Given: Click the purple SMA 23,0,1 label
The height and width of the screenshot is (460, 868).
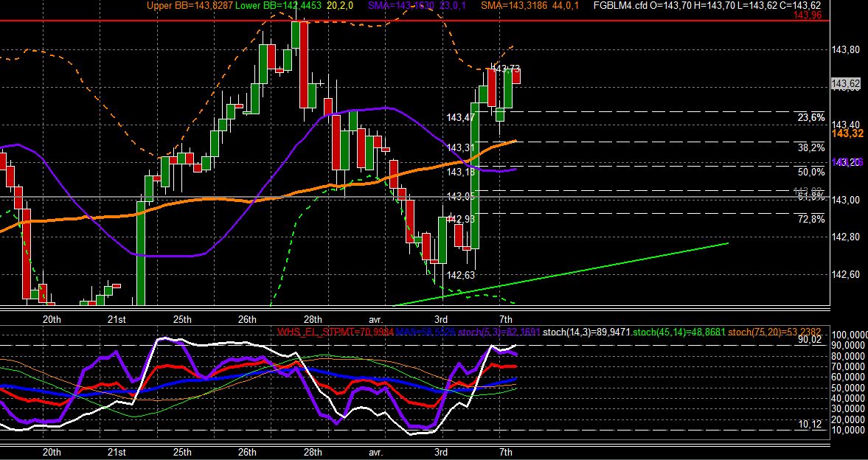Looking at the screenshot, I should pyautogui.click(x=417, y=6).
